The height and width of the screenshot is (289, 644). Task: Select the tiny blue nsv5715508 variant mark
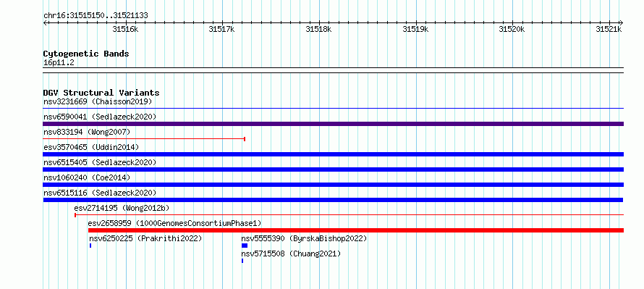pos(242,261)
